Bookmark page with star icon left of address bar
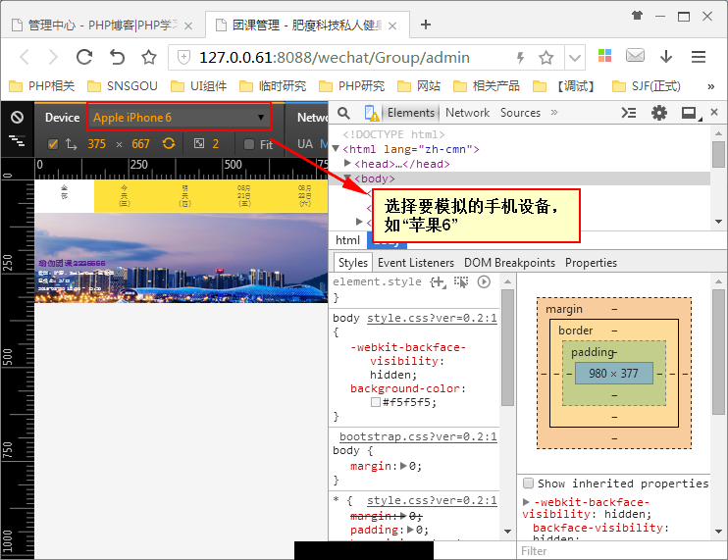This screenshot has height=560, width=728. pyautogui.click(x=149, y=58)
